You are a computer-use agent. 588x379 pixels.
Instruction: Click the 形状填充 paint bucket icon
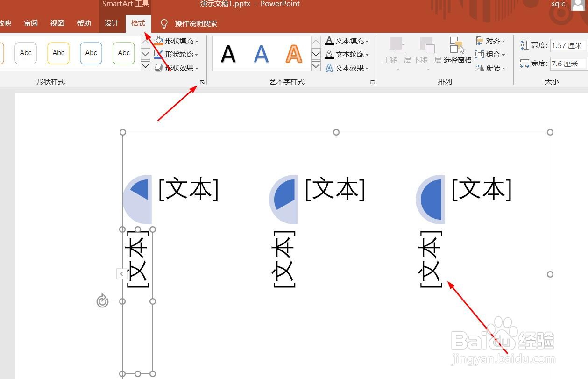(159, 41)
